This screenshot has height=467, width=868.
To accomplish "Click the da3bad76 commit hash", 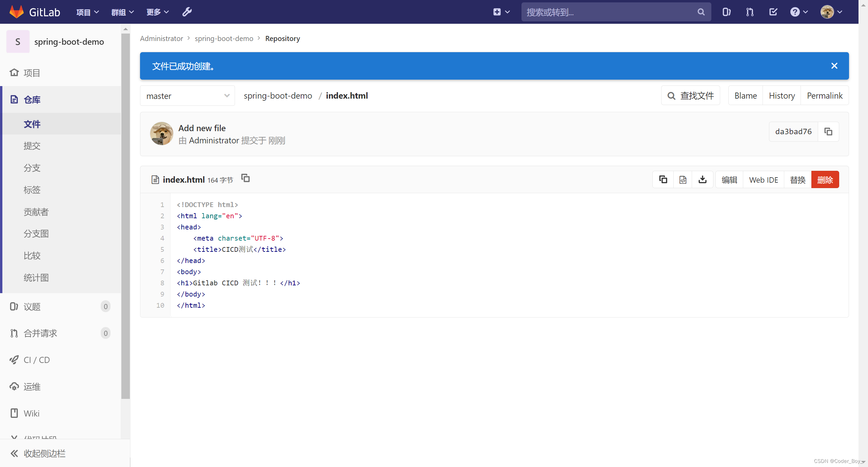I will coord(793,131).
